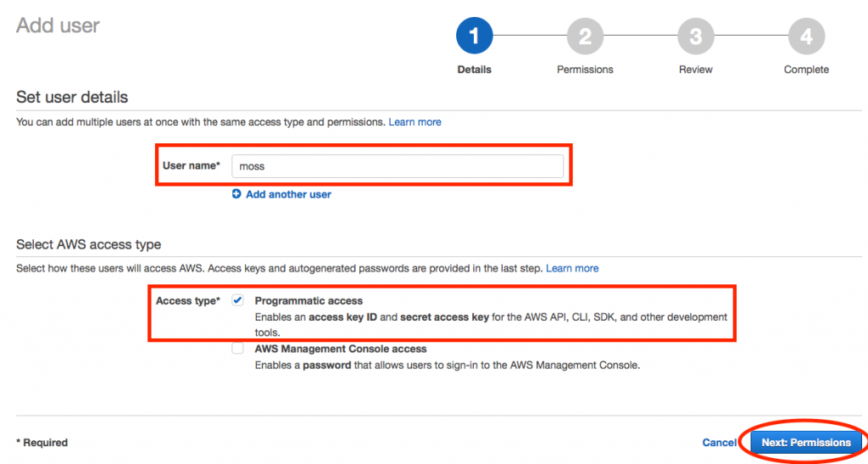This screenshot has height=464, width=868.
Task: Click the Cancel link
Action: (x=719, y=443)
